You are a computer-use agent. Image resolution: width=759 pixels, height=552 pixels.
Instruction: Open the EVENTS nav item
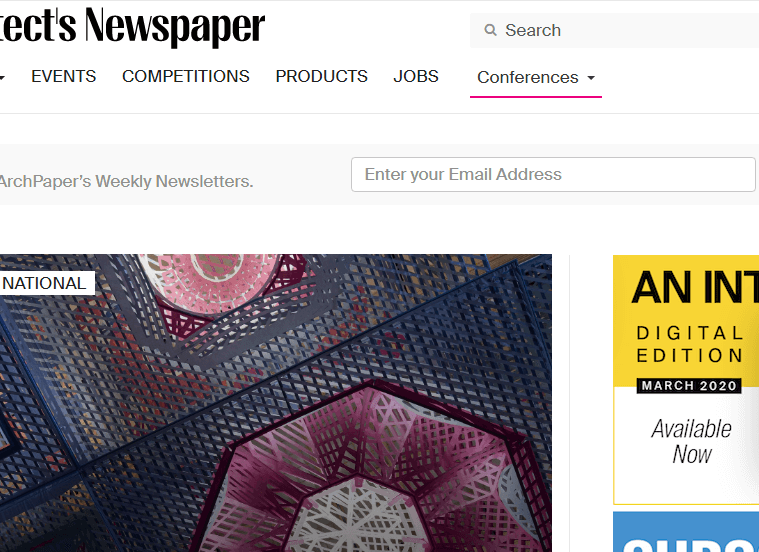click(63, 77)
